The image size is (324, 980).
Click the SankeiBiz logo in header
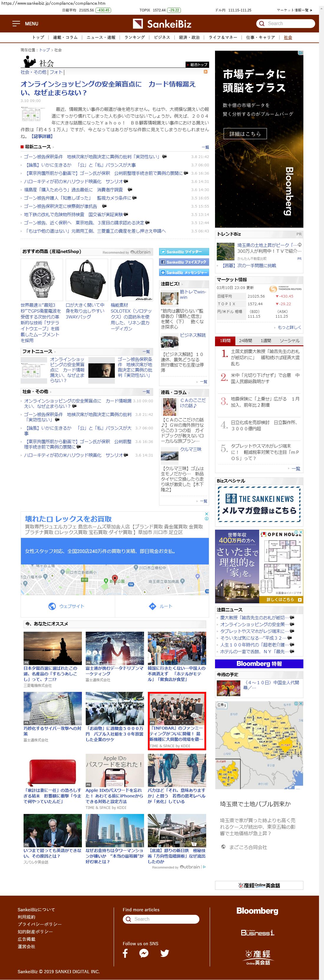coord(162,24)
